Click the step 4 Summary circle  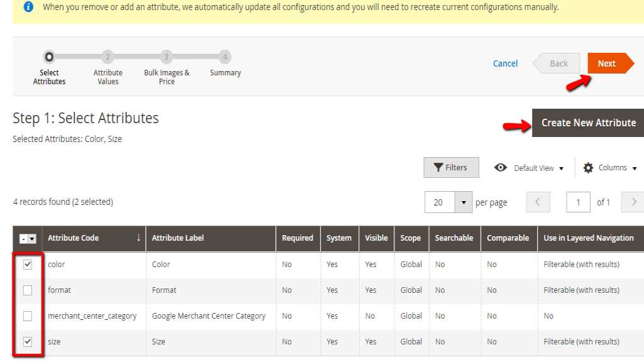pos(225,57)
